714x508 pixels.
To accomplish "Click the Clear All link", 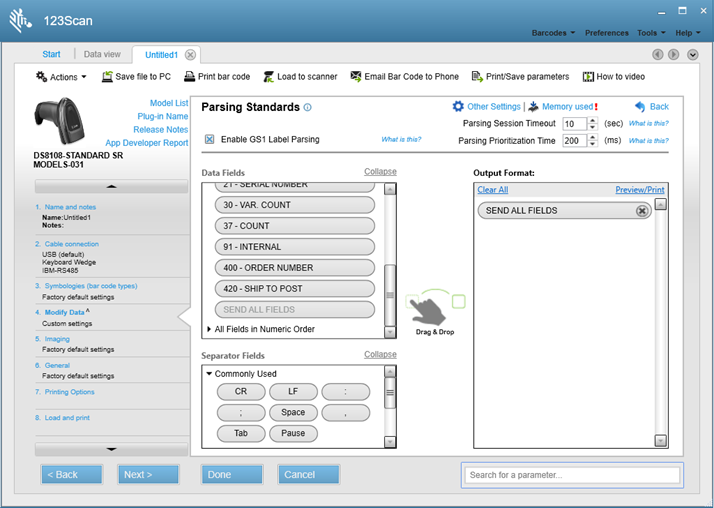I will (x=492, y=190).
